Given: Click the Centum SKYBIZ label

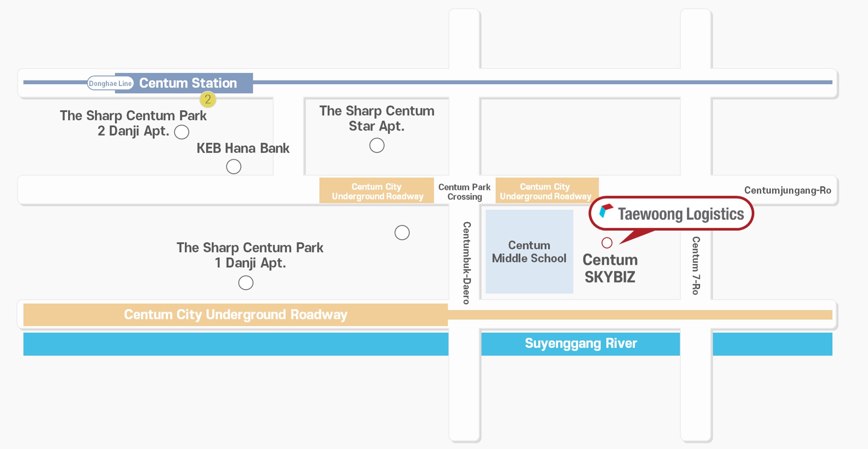Looking at the screenshot, I should (610, 268).
